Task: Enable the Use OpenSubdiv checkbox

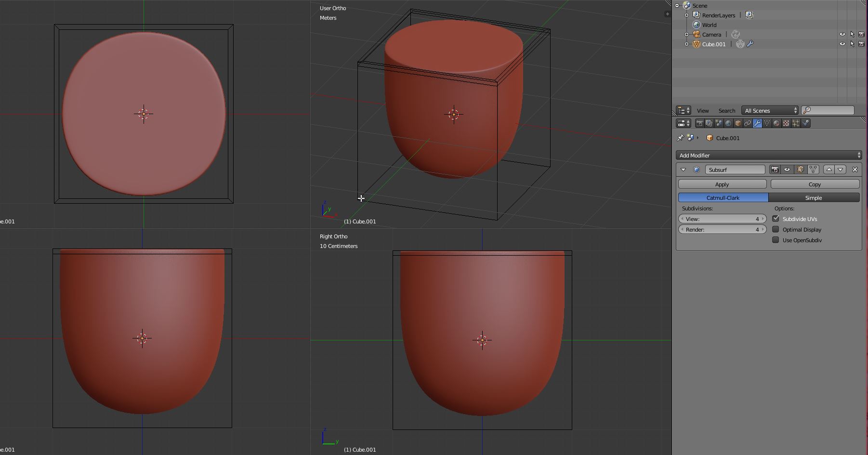Action: (x=776, y=240)
